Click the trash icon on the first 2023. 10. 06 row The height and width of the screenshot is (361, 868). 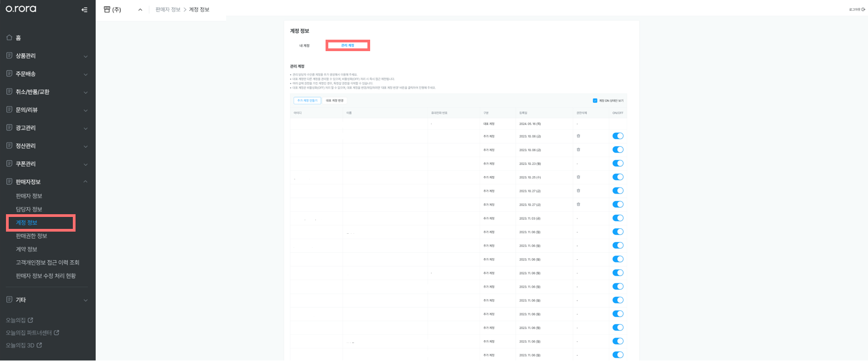click(x=578, y=136)
